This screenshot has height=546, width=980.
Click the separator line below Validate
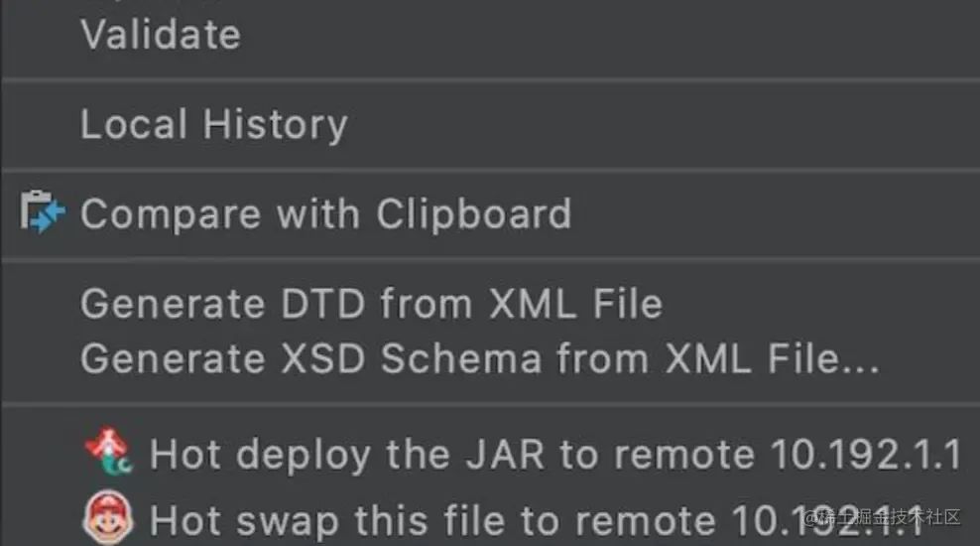tap(490, 80)
